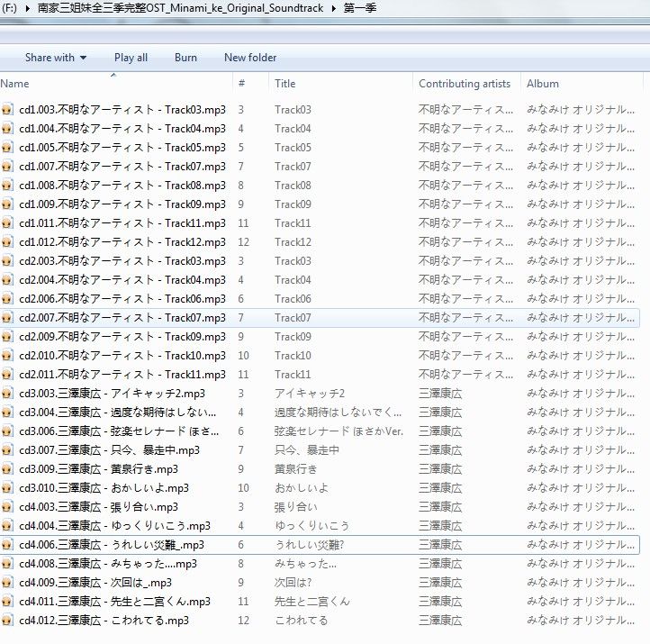The height and width of the screenshot is (644, 650).
Task: Expand breadcrumb arrow after (F:) drive
Action: tap(25, 8)
